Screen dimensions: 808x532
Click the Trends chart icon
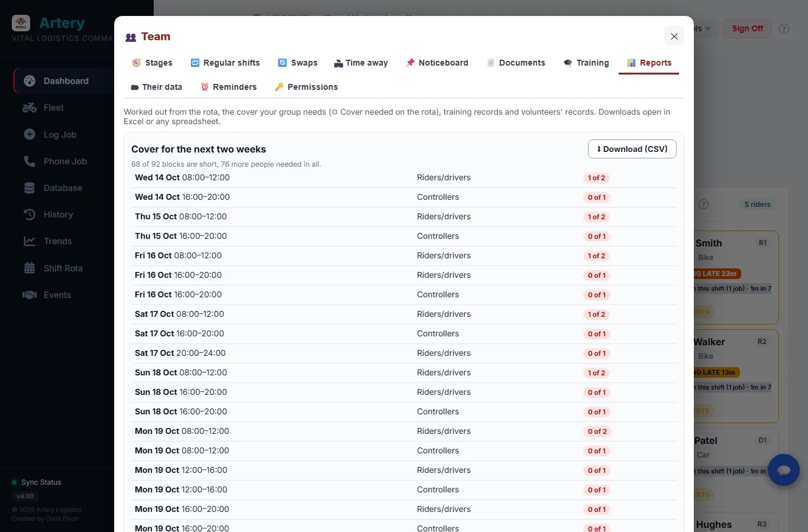30,241
